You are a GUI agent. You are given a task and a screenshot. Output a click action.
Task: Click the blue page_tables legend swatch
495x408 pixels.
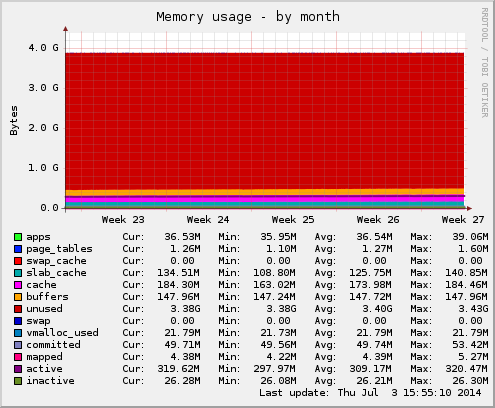18,249
